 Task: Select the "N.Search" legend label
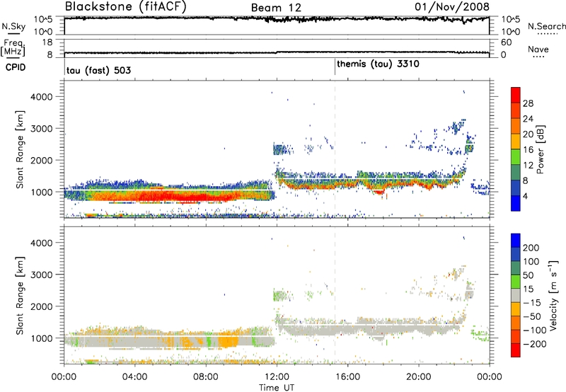coord(546,26)
